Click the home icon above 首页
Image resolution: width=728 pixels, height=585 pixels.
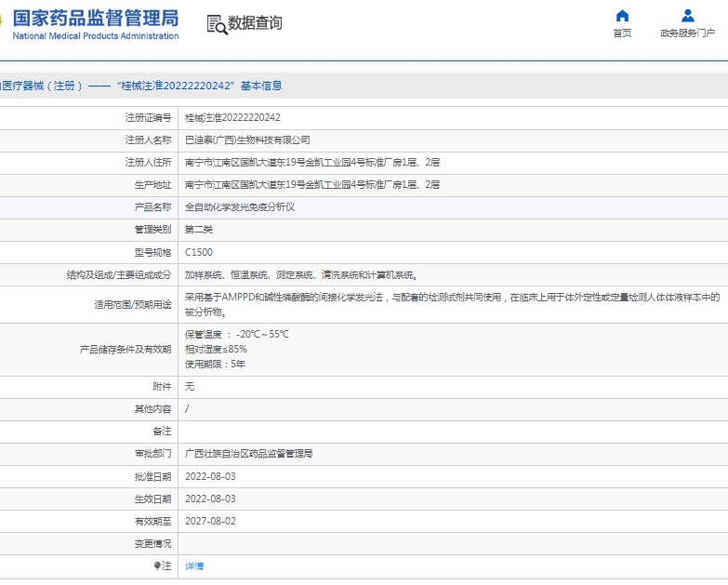click(622, 16)
